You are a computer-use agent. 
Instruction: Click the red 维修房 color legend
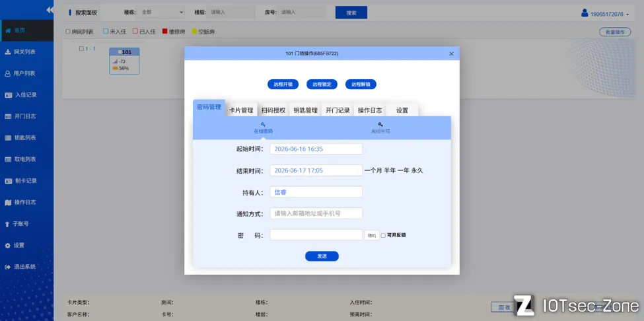coord(165,32)
